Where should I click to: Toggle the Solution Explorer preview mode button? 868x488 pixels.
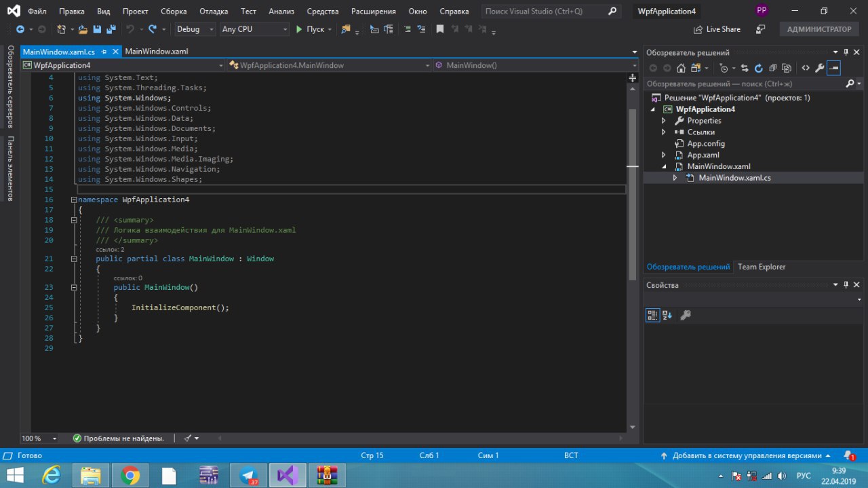(834, 68)
